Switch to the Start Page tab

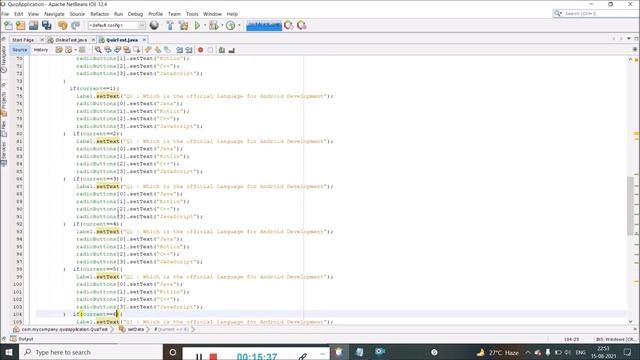pyautogui.click(x=23, y=40)
